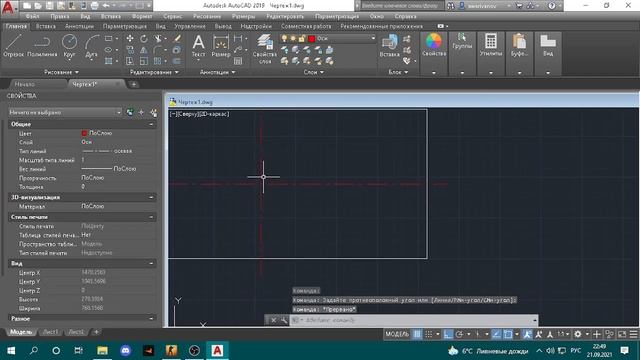The height and width of the screenshot is (360, 640).
Task: Open the Оси layer dropdown
Action: tap(373, 38)
